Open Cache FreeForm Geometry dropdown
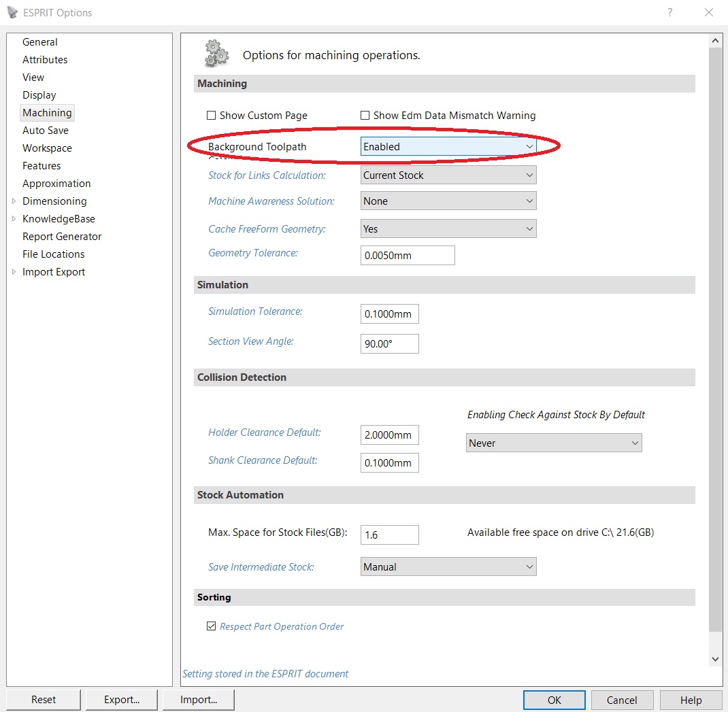The width and height of the screenshot is (728, 712). pos(448,228)
